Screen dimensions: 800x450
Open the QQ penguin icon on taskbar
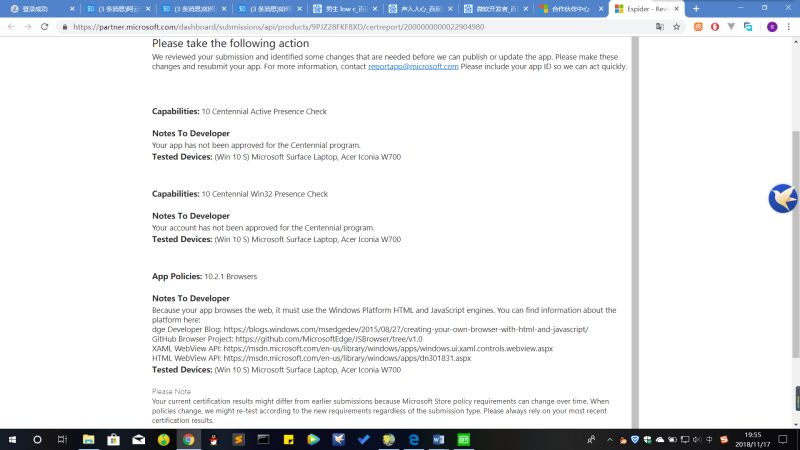213,439
